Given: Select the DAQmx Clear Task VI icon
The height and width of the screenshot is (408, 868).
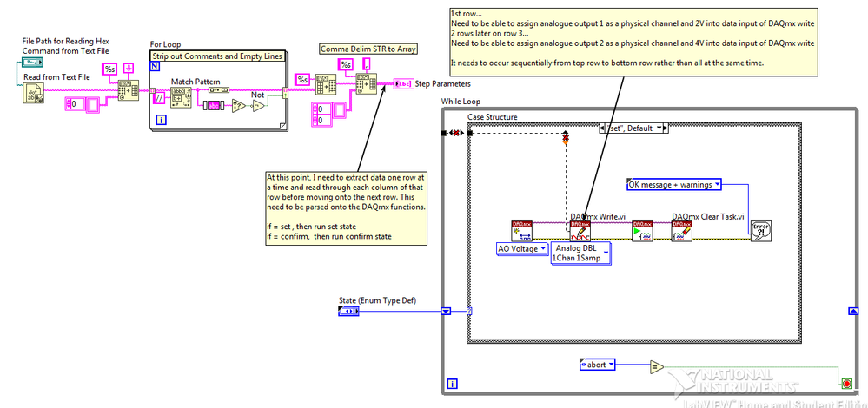Looking at the screenshot, I should [682, 231].
